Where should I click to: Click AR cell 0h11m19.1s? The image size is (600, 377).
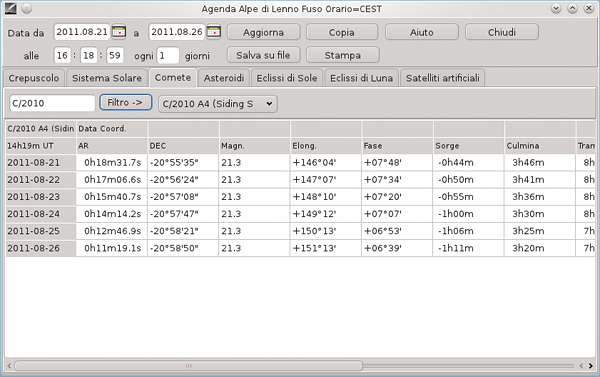pos(112,248)
